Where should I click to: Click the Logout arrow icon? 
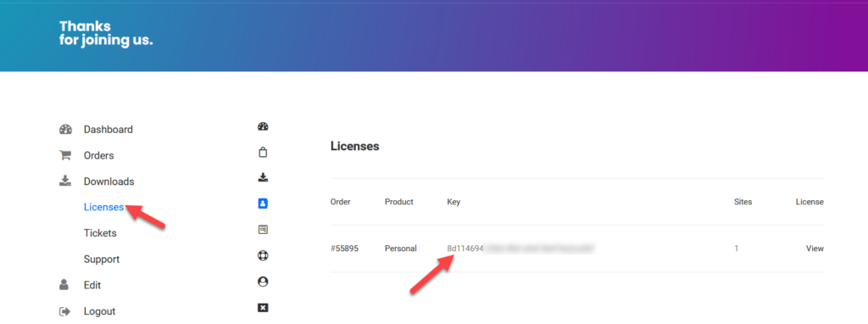coord(65,311)
